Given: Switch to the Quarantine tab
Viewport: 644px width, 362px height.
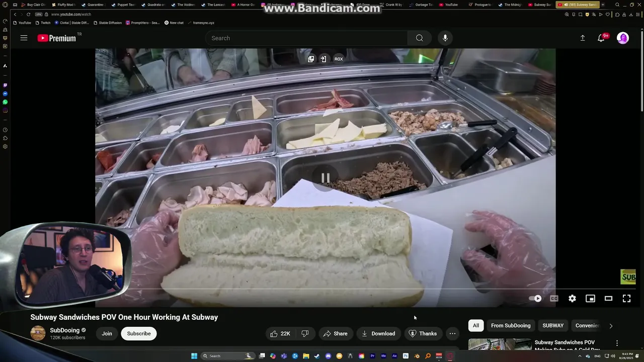Looking at the screenshot, I should pos(93,5).
